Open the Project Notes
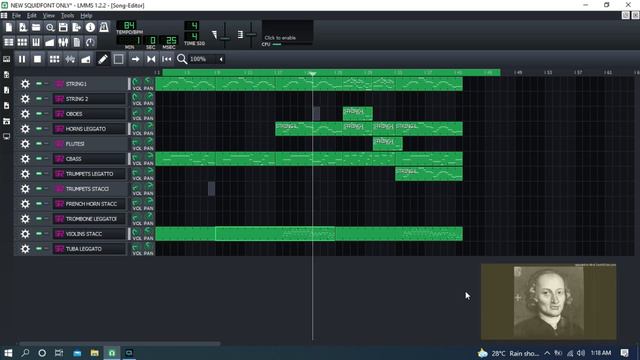The width and height of the screenshot is (640, 360). (x=77, y=42)
